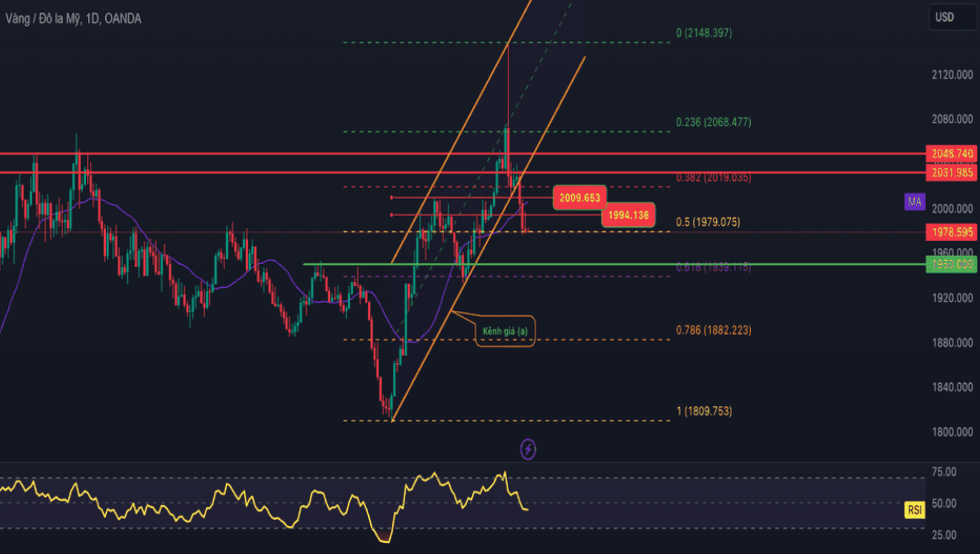Select the 2031.985 red price label
The width and height of the screenshot is (980, 554).
(x=951, y=173)
